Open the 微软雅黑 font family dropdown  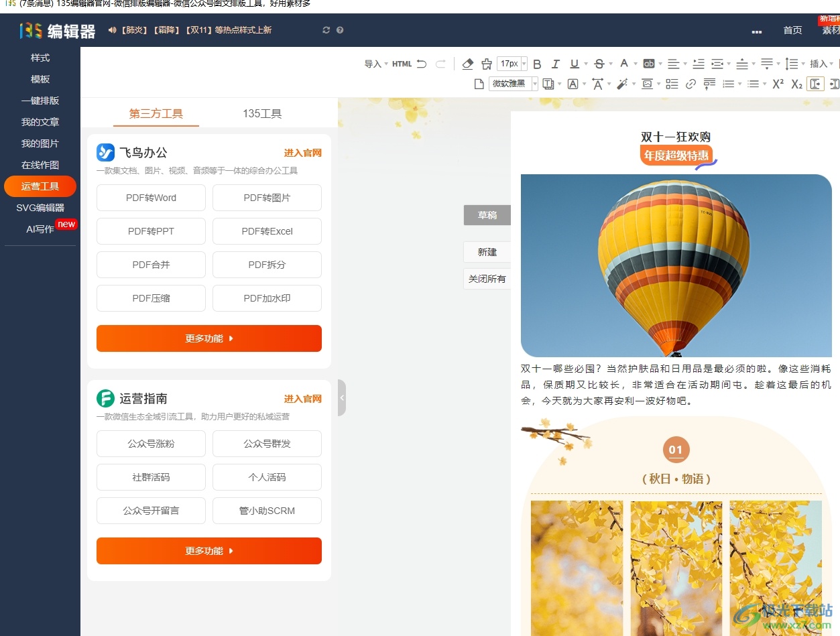(x=514, y=84)
